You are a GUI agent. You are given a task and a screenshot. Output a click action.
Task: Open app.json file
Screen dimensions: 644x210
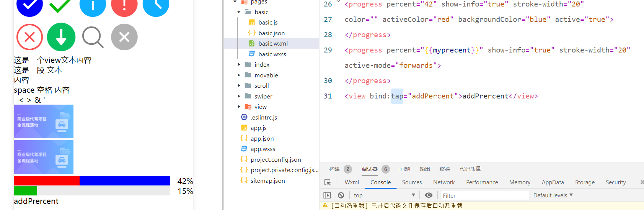coord(262,138)
